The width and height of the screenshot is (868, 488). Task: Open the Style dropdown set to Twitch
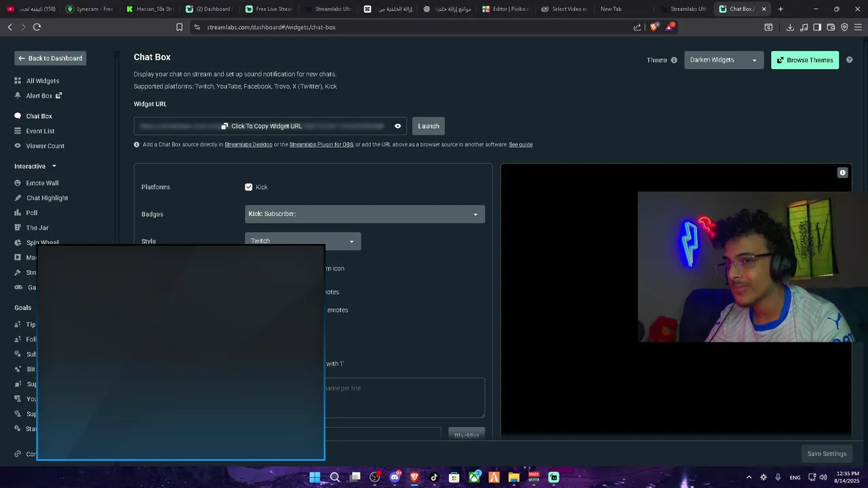pos(302,241)
